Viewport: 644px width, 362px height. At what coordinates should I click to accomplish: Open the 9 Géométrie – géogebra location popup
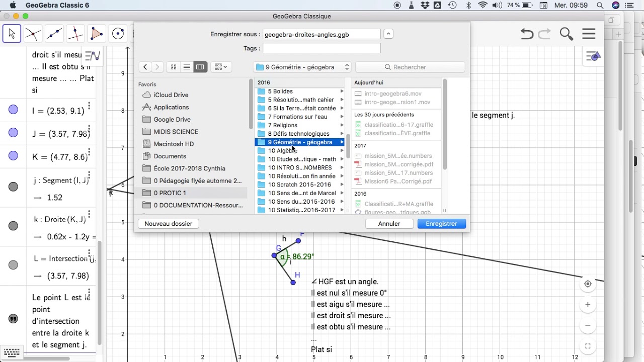[302, 67]
